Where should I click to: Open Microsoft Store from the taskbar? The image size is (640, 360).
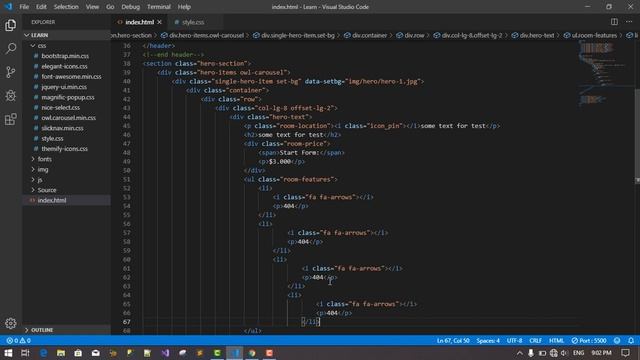(x=78, y=353)
